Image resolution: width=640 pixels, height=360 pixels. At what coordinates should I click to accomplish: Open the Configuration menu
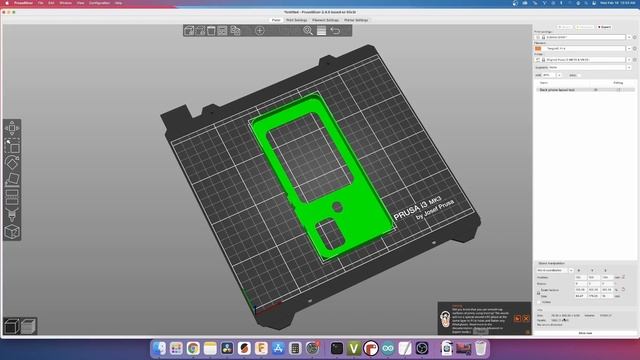click(99, 3)
